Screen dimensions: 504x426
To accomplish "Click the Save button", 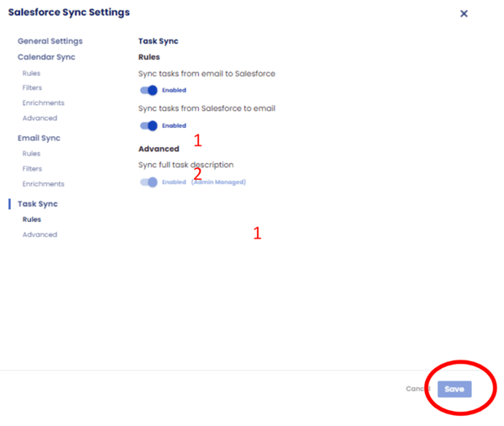I will 454,389.
